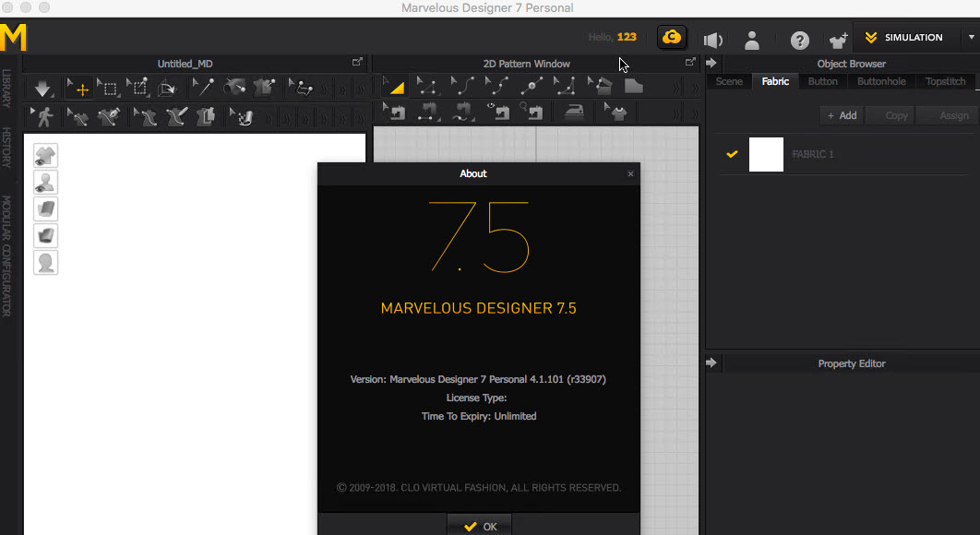Activate the two-pin curved line tool
980x535 pixels.
click(301, 88)
